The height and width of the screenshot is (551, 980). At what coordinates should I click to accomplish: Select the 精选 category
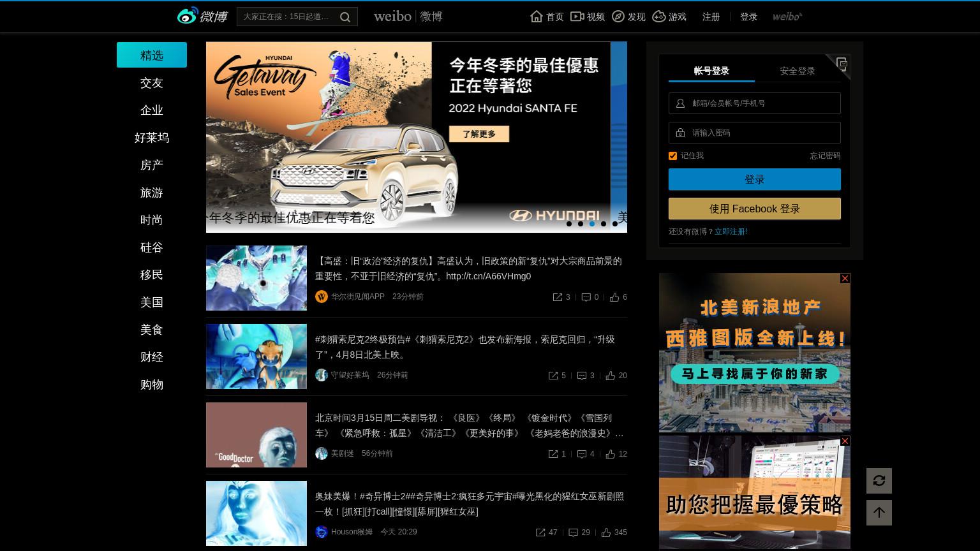point(152,55)
